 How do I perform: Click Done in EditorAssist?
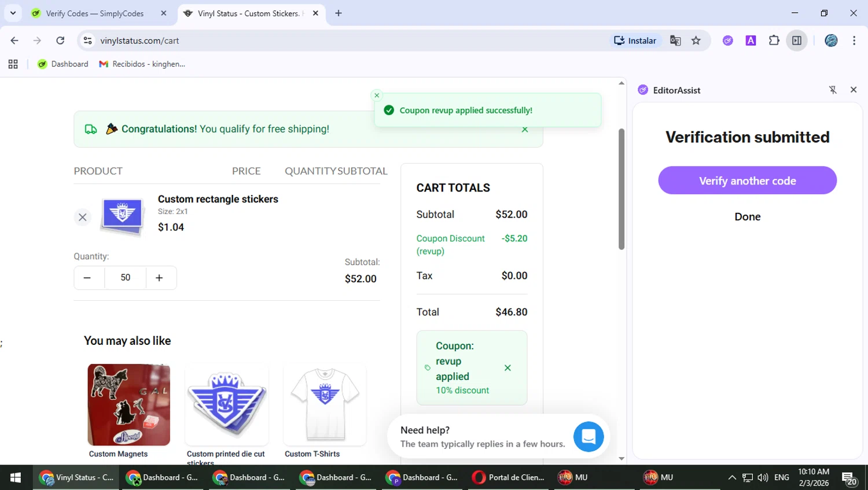747,217
